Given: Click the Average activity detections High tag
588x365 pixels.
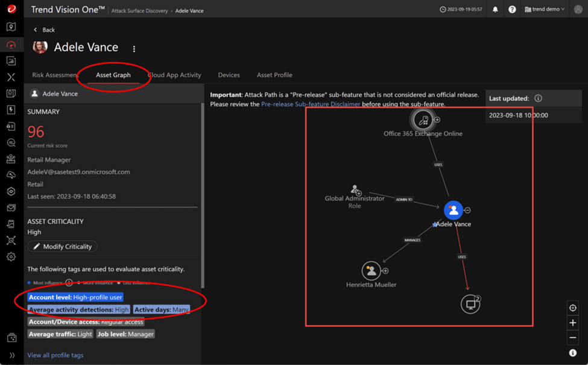Looking at the screenshot, I should click(79, 309).
